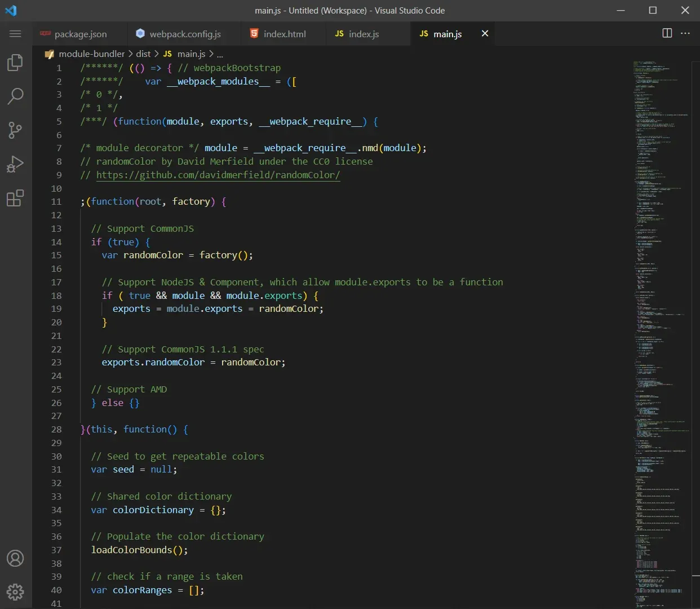This screenshot has height=609, width=700.
Task: Open the Explorer sidebar view
Action: pyautogui.click(x=15, y=63)
